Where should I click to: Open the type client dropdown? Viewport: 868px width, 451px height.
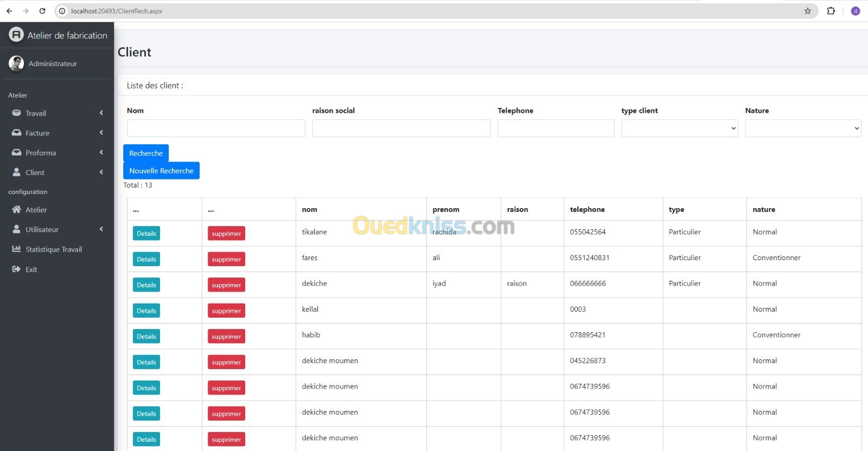pos(679,128)
